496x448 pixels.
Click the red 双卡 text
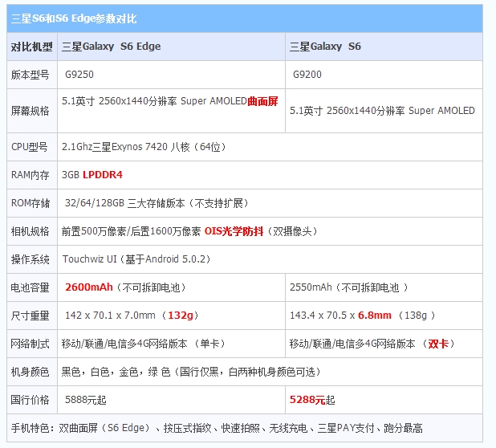[438, 344]
